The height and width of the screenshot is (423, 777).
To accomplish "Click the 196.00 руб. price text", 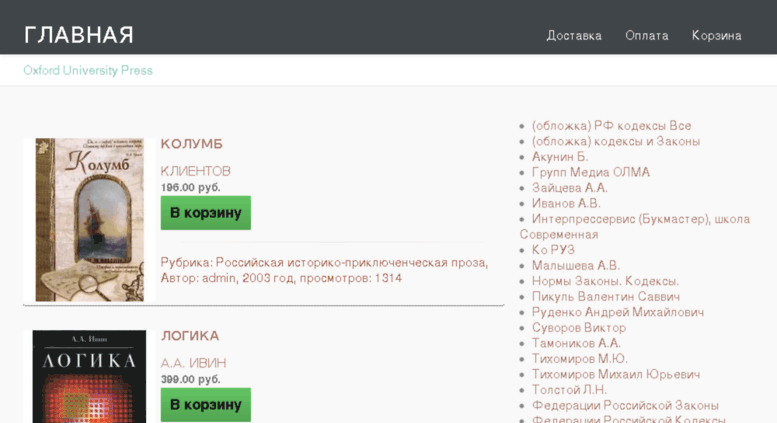I will point(190,188).
